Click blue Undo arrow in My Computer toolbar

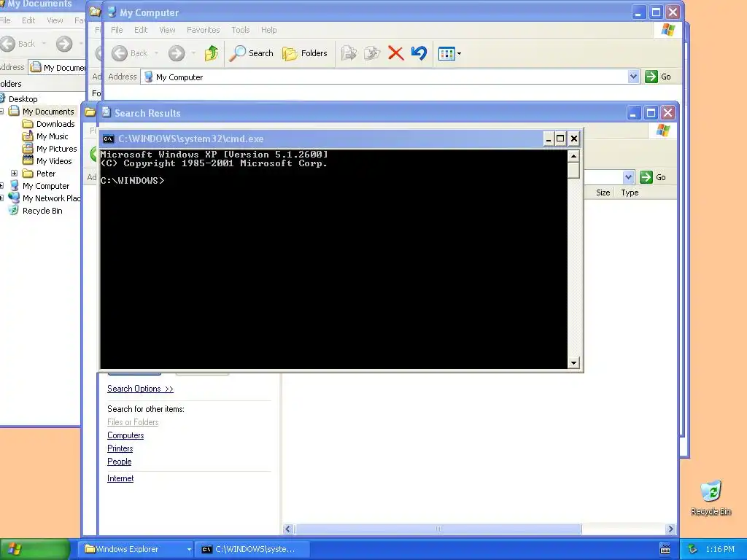419,53
